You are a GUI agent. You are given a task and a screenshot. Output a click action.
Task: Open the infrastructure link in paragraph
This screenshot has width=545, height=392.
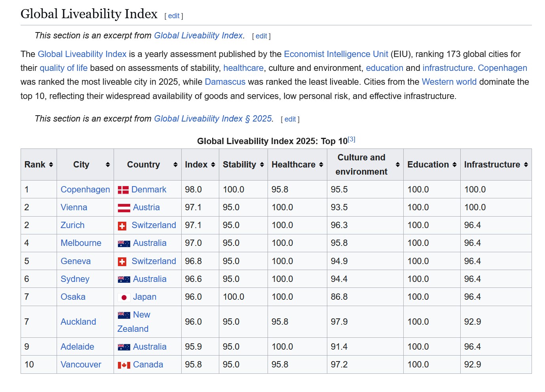point(448,68)
